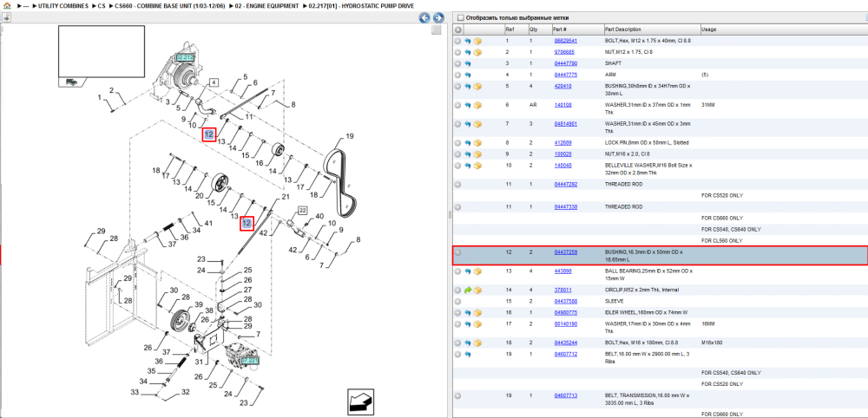868x418 pixels.
Task: Open part number 443898 link
Action: [x=562, y=271]
